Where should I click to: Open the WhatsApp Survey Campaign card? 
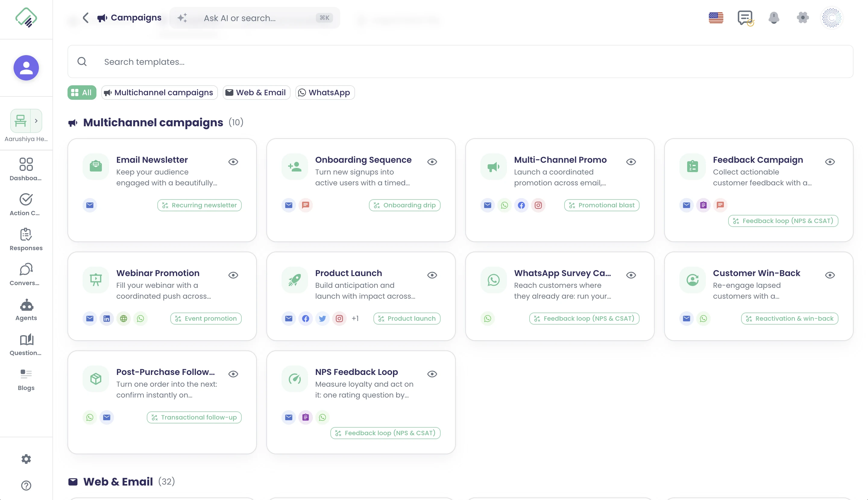point(560,296)
